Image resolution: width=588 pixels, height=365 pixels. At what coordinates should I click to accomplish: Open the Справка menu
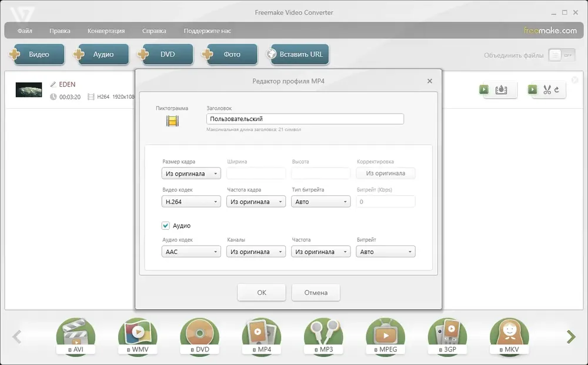click(154, 31)
